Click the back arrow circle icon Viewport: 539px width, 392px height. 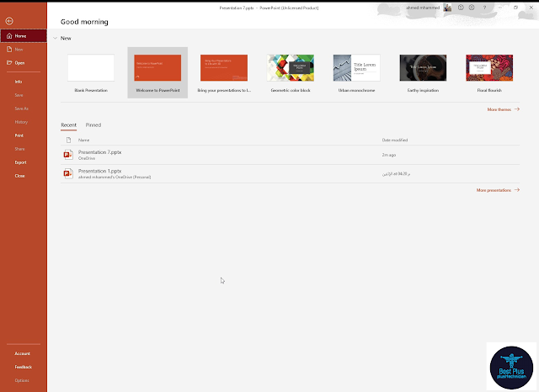9,21
